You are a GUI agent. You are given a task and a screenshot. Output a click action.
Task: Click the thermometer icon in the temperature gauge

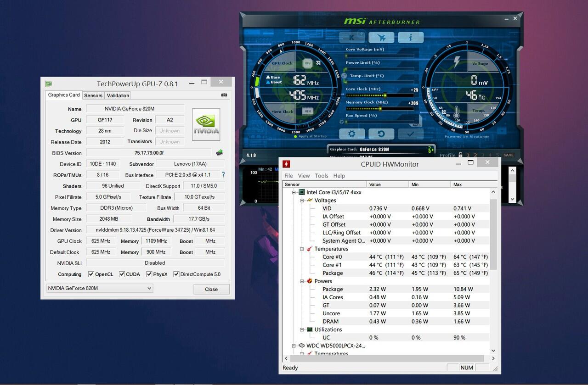(x=457, y=112)
